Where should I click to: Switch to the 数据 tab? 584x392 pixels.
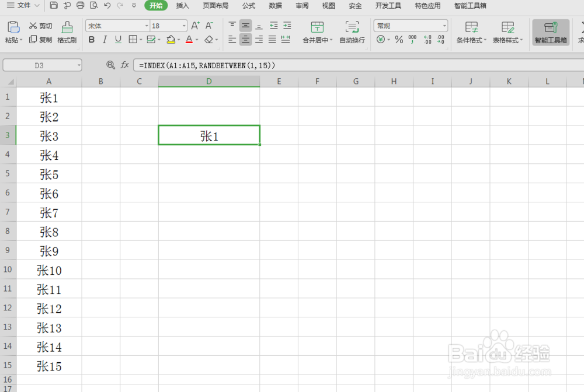pos(275,6)
